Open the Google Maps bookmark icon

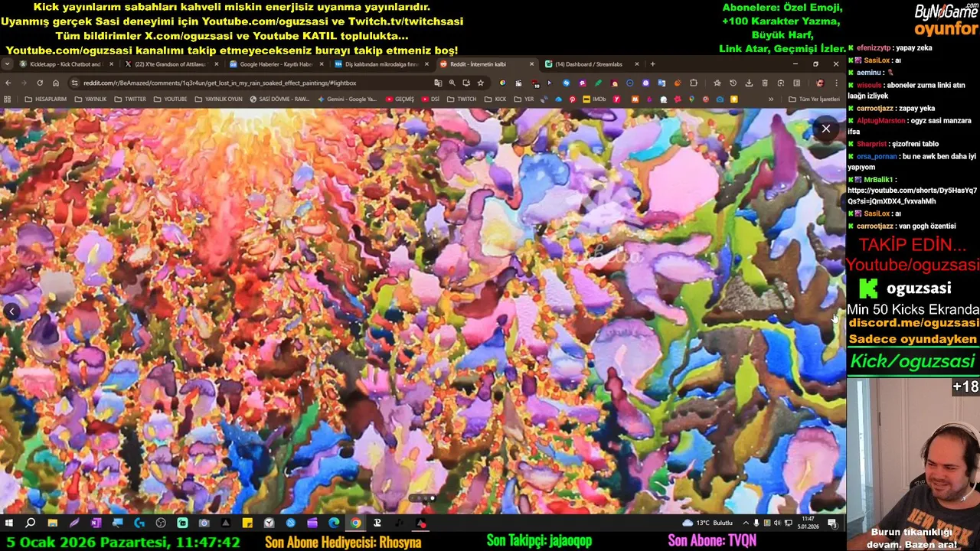click(691, 99)
